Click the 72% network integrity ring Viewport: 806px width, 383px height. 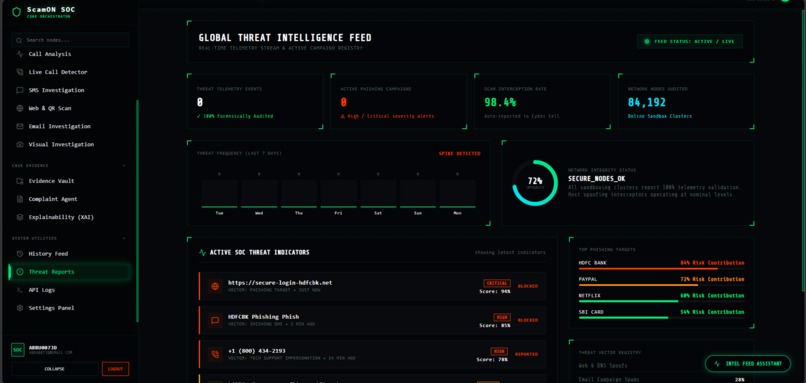[535, 183]
